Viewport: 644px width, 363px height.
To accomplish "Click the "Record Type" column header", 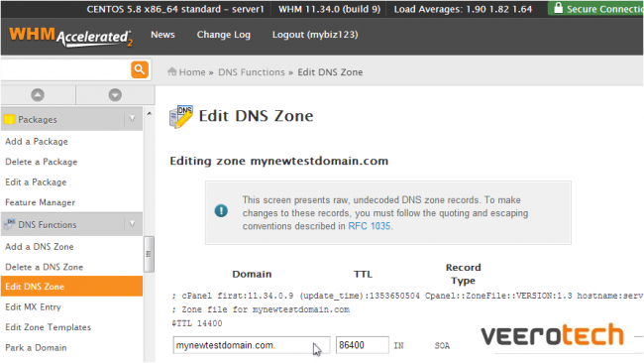I will [464, 274].
